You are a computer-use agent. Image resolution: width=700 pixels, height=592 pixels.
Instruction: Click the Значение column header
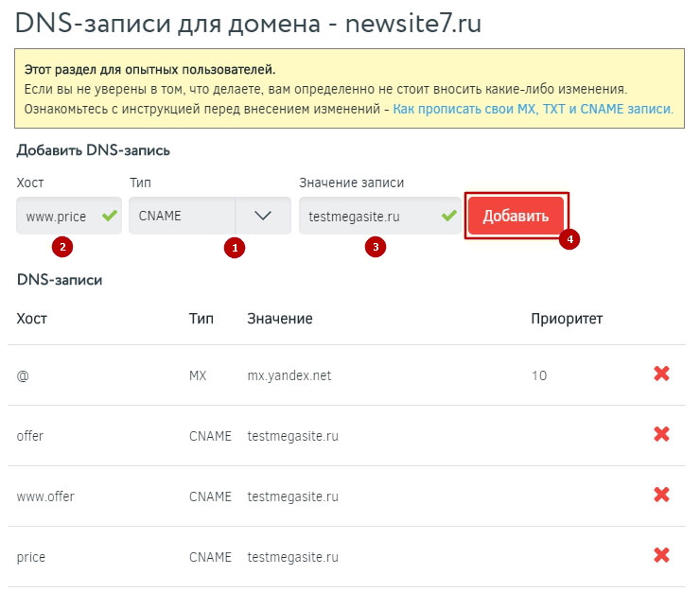[x=279, y=319]
